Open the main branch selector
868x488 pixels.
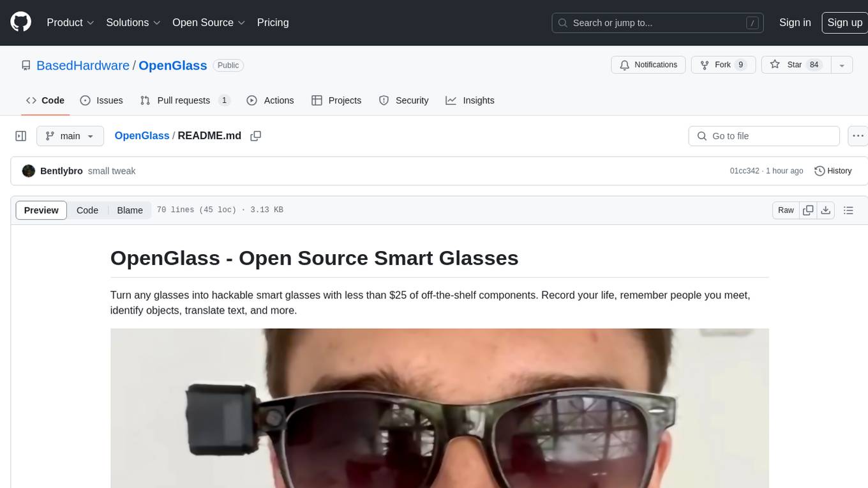tap(70, 136)
